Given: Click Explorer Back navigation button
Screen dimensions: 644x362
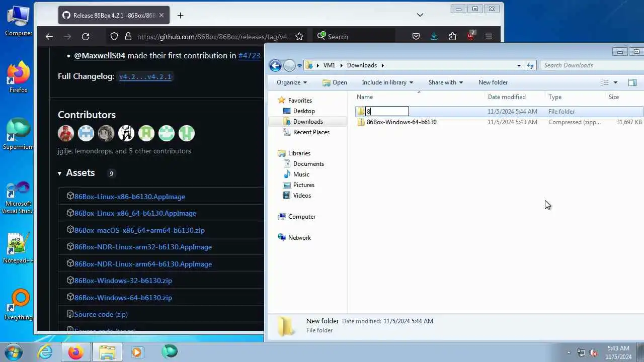Looking at the screenshot, I should (x=275, y=65).
